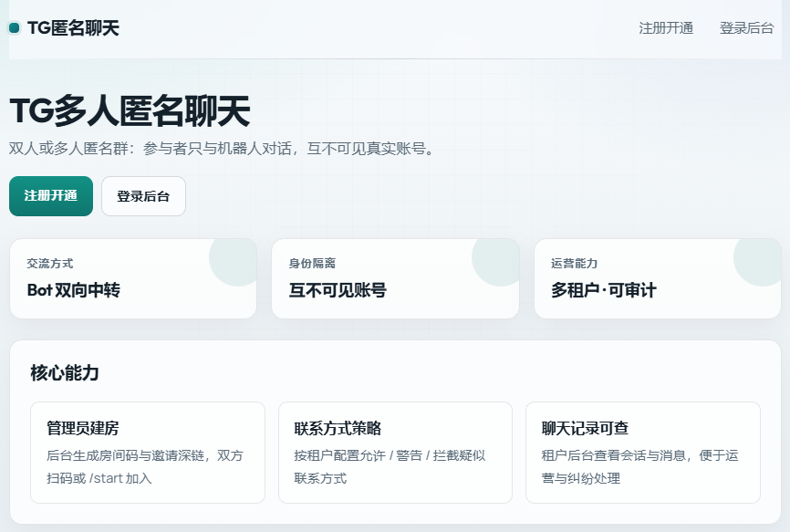Click the description mentioning /start 加入
790x532 pixels.
[145, 467]
